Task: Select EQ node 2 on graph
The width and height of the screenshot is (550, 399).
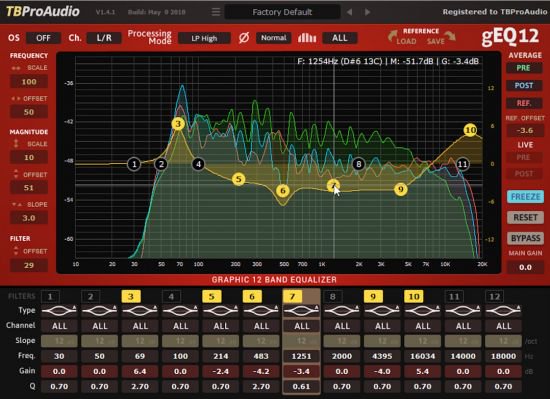Action: [x=161, y=164]
